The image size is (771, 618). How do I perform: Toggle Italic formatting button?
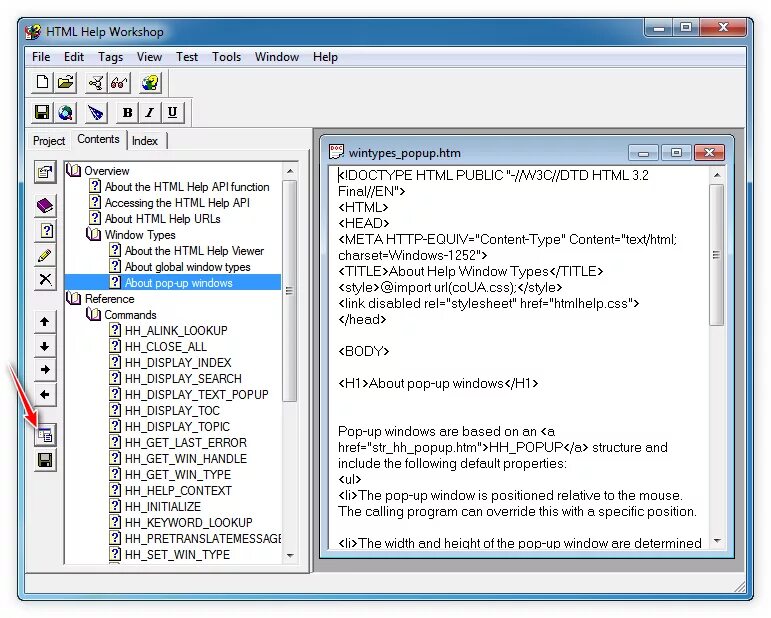coord(149,113)
